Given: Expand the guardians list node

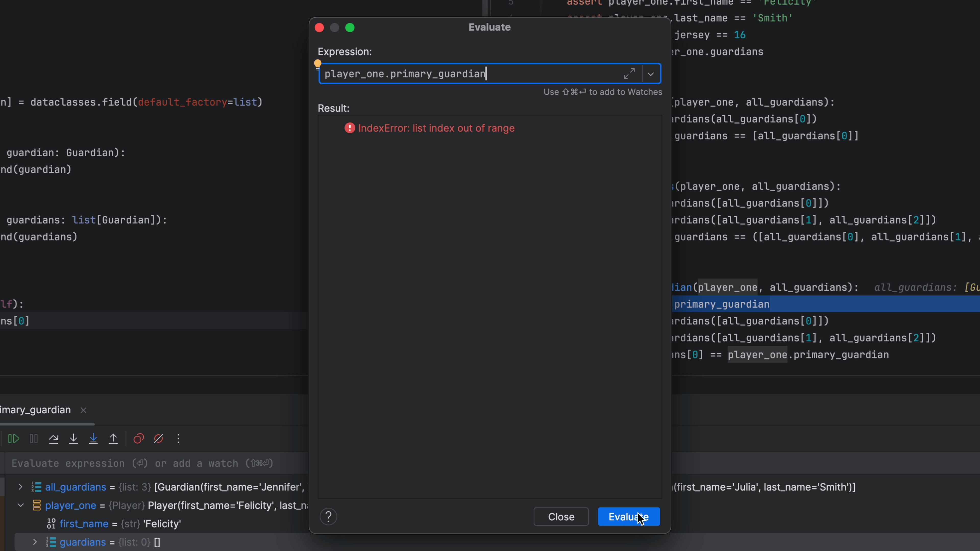Looking at the screenshot, I should 35,542.
